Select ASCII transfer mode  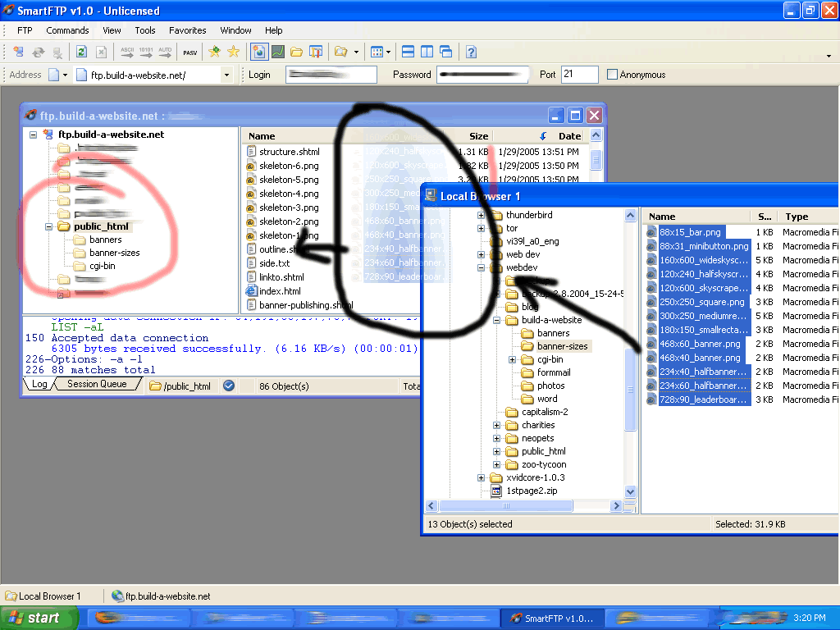pyautogui.click(x=127, y=52)
